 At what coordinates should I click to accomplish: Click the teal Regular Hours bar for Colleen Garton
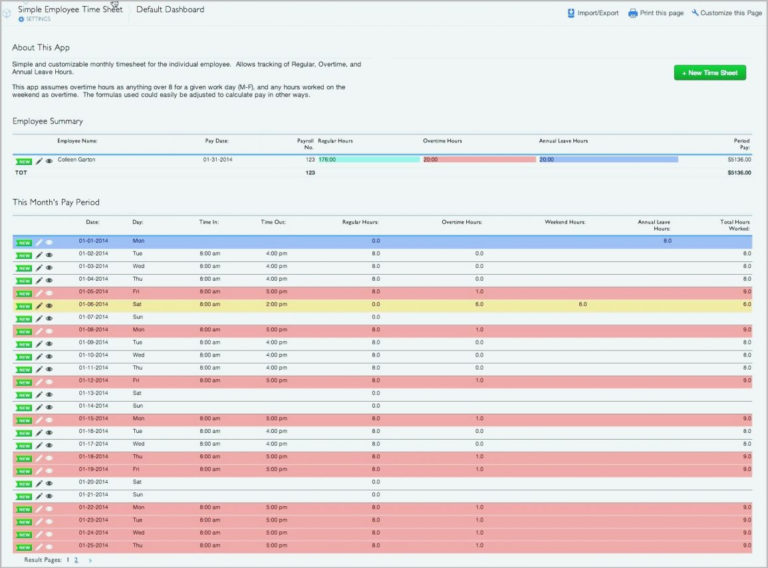click(368, 159)
